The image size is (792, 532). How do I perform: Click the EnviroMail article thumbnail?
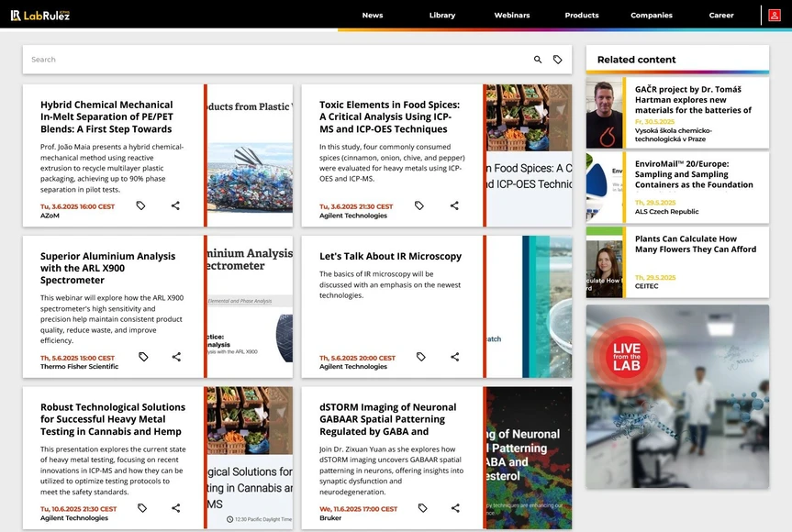pos(604,187)
